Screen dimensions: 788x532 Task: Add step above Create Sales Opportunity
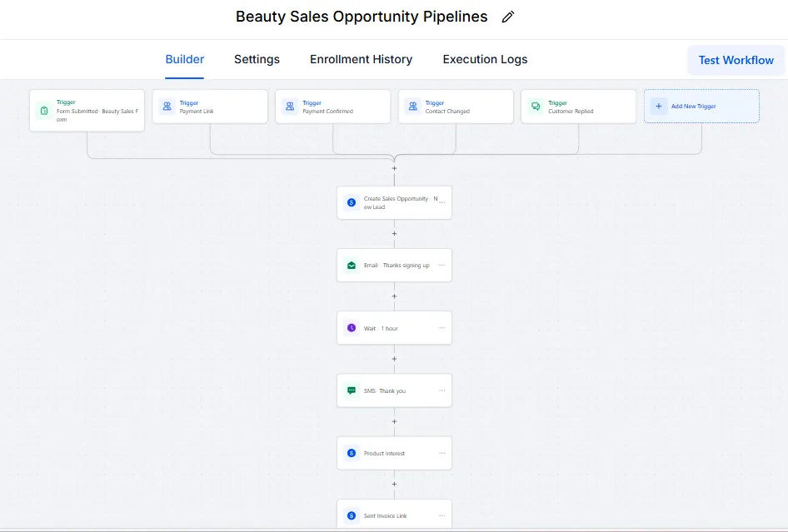pos(395,168)
